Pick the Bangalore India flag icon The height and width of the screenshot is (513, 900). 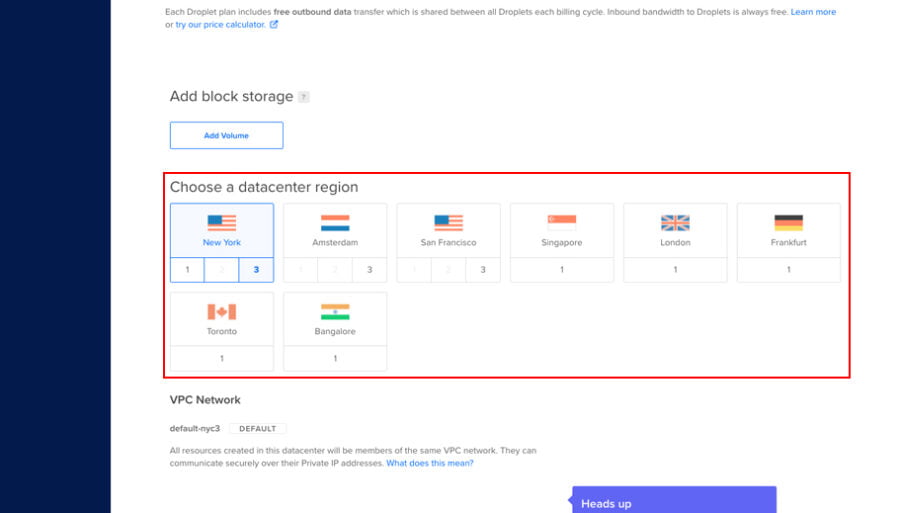(x=335, y=312)
